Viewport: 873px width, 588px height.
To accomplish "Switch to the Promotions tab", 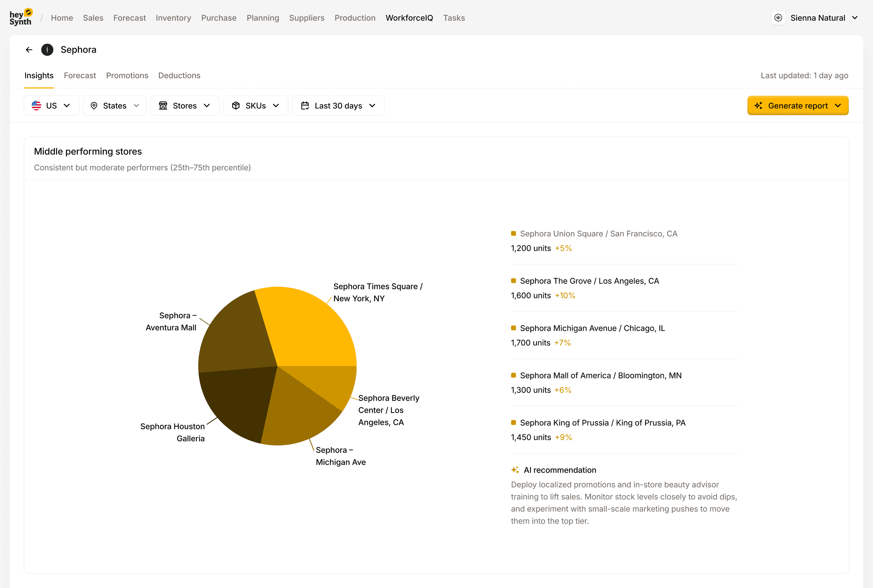I will pyautogui.click(x=127, y=75).
